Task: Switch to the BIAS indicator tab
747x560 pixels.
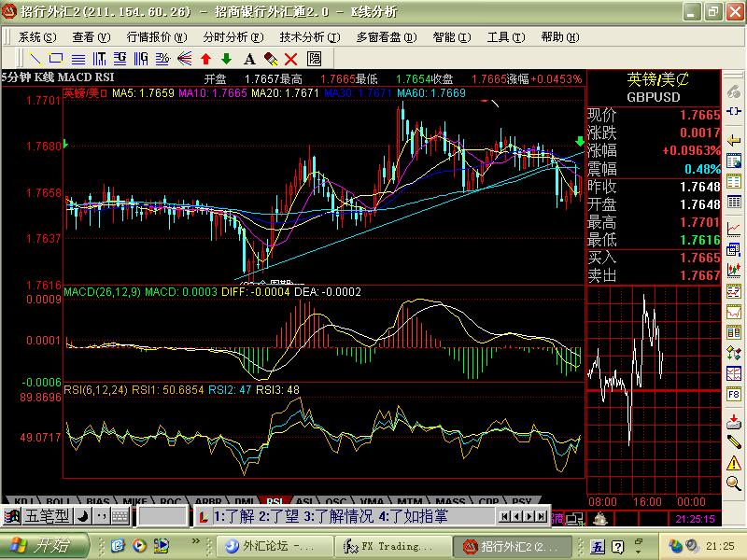Action: coord(98,501)
